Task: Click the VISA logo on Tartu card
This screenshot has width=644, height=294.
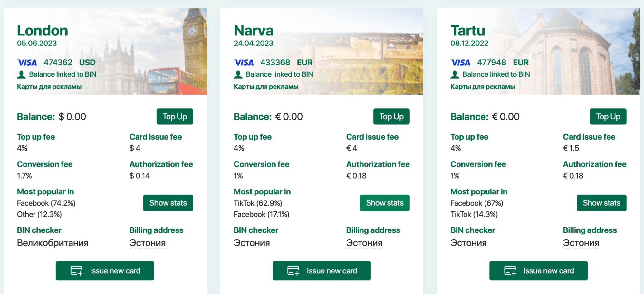Action: (x=460, y=63)
